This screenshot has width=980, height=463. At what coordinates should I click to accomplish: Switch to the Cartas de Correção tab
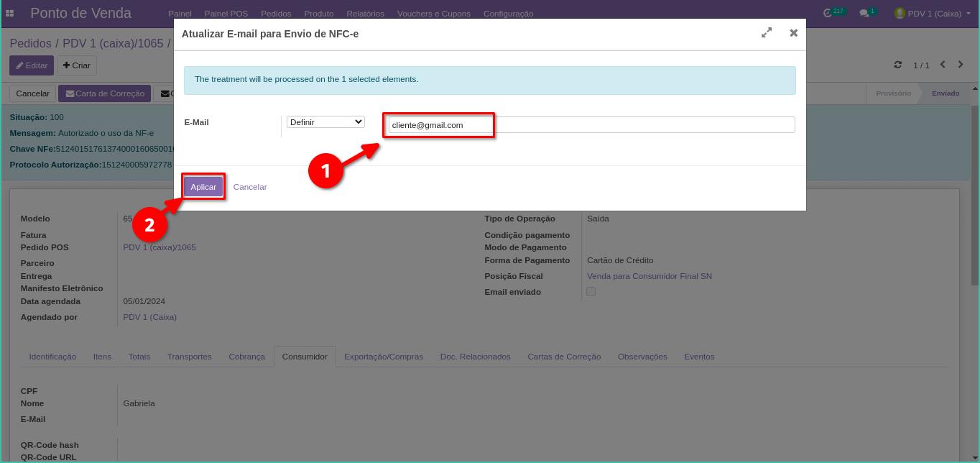tap(563, 357)
